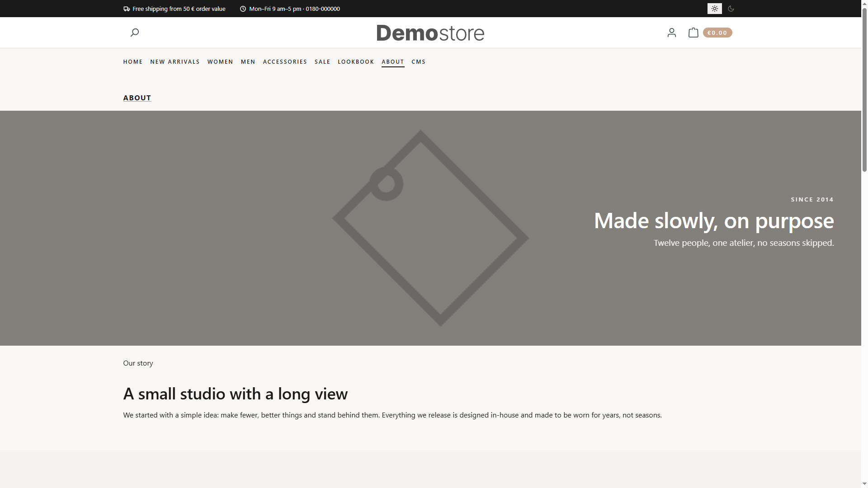868x488 pixels.
Task: Open the Lookbook navigation item
Action: click(x=356, y=62)
